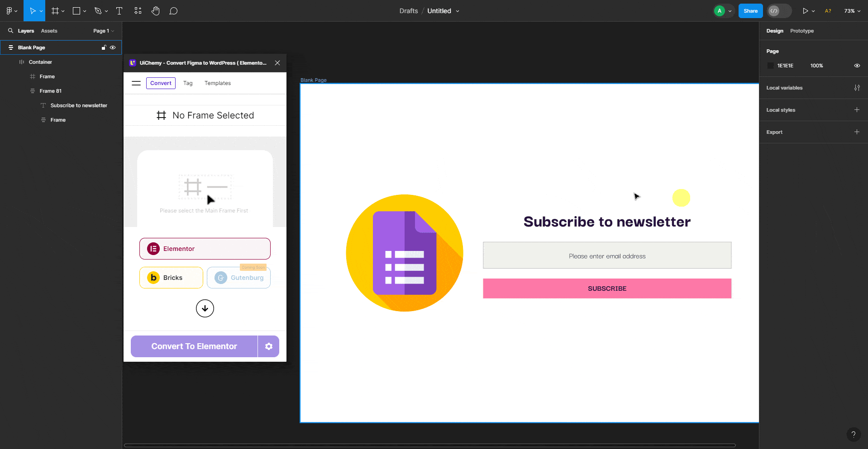
Task: Select the Rectangle shape tool
Action: point(76,10)
